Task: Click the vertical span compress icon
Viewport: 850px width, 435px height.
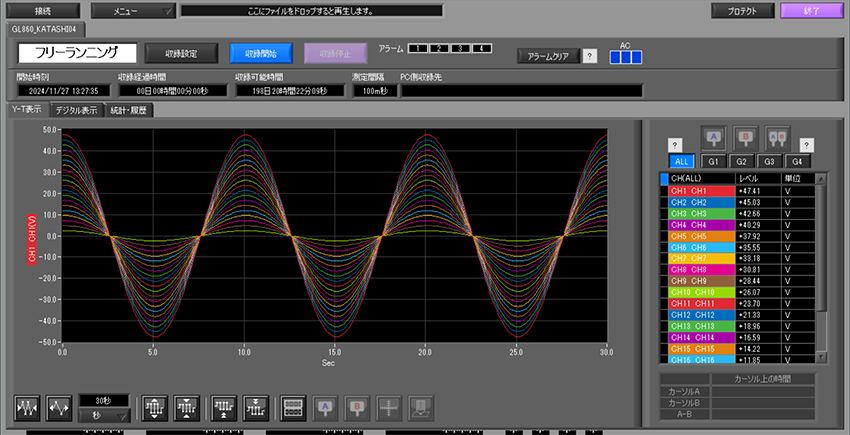Action: pyautogui.click(x=187, y=407)
